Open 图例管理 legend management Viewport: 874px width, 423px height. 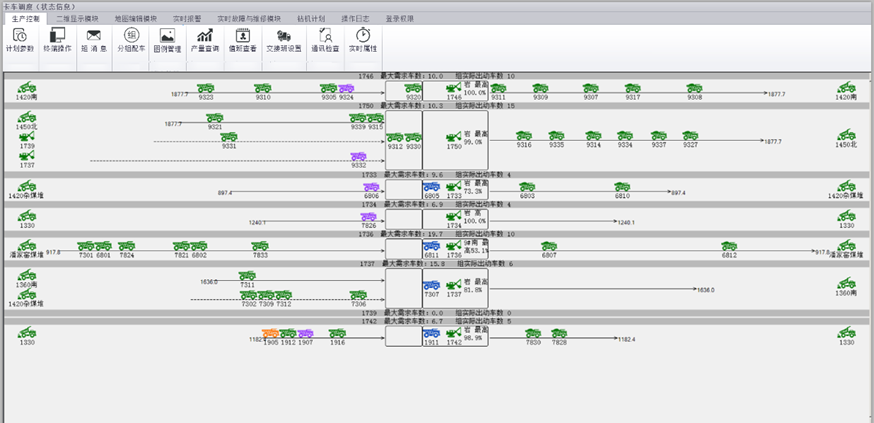167,40
